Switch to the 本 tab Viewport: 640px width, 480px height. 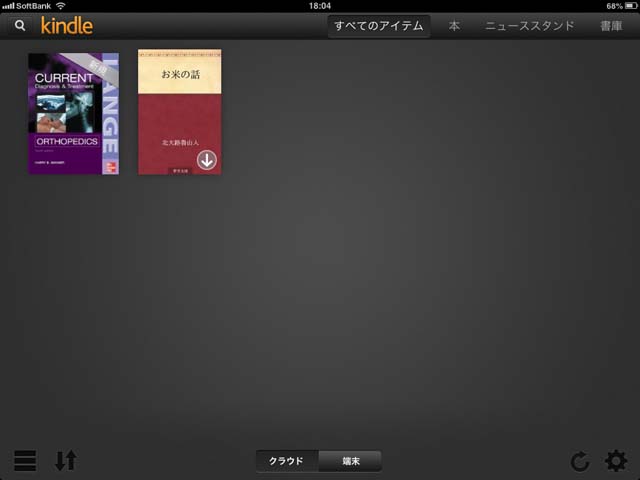click(x=454, y=26)
